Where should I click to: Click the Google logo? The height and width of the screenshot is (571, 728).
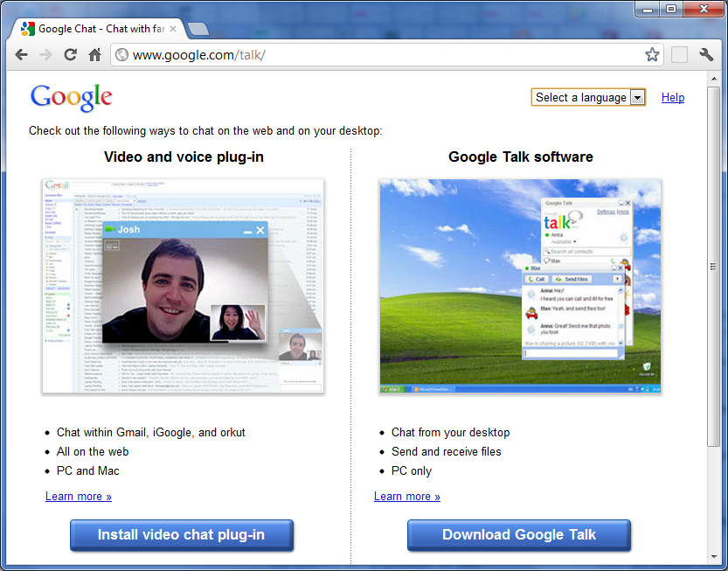click(x=72, y=98)
